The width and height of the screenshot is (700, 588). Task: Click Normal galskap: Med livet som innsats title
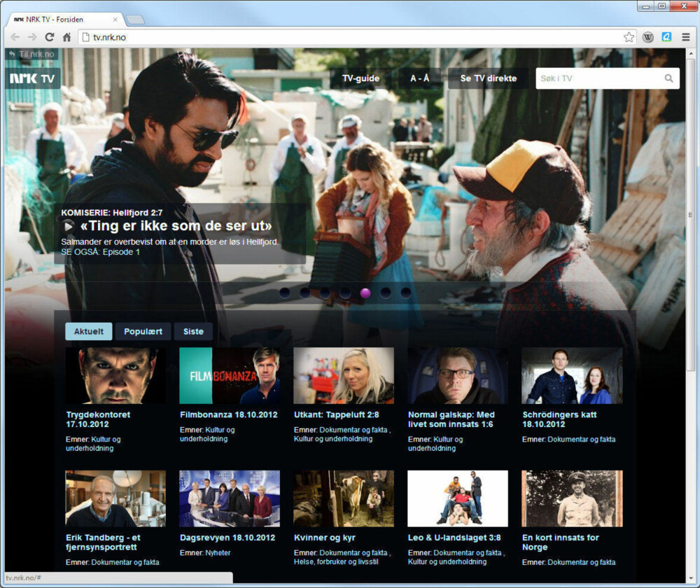click(x=451, y=419)
